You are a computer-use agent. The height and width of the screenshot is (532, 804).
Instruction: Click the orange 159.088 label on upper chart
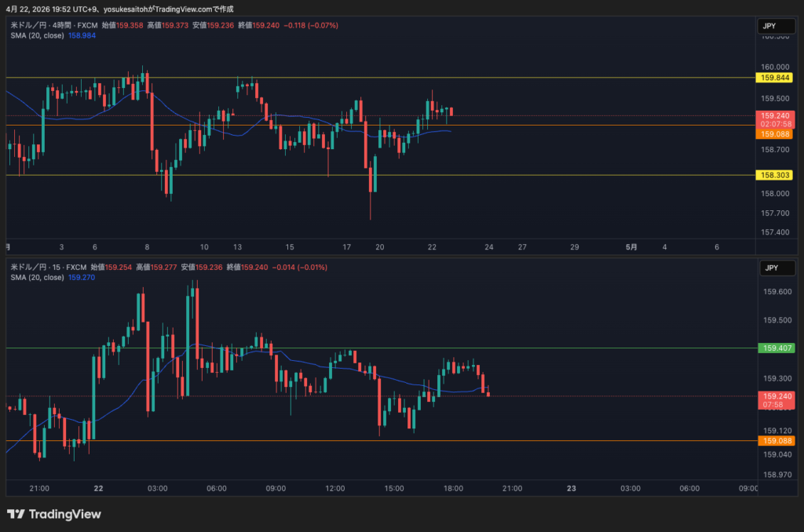click(x=773, y=134)
